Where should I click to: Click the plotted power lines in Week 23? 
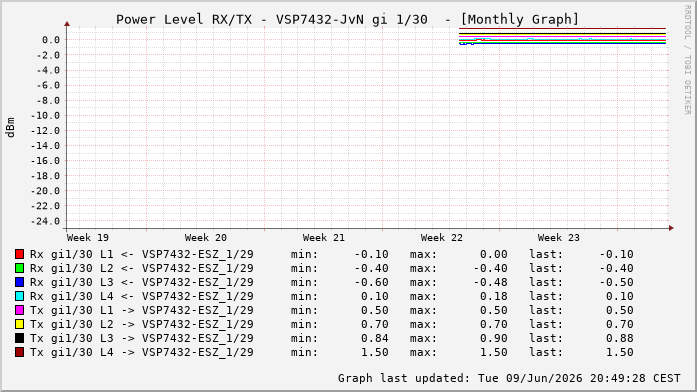coord(562,36)
